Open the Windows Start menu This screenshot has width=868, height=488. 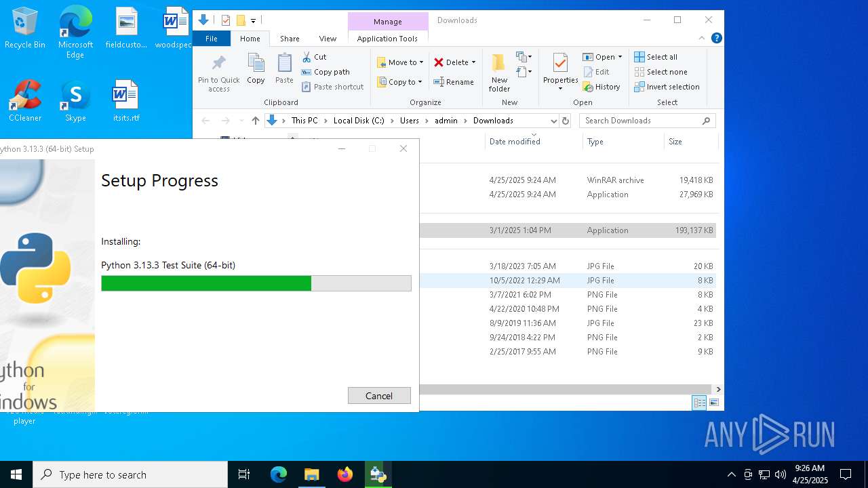tap(16, 474)
